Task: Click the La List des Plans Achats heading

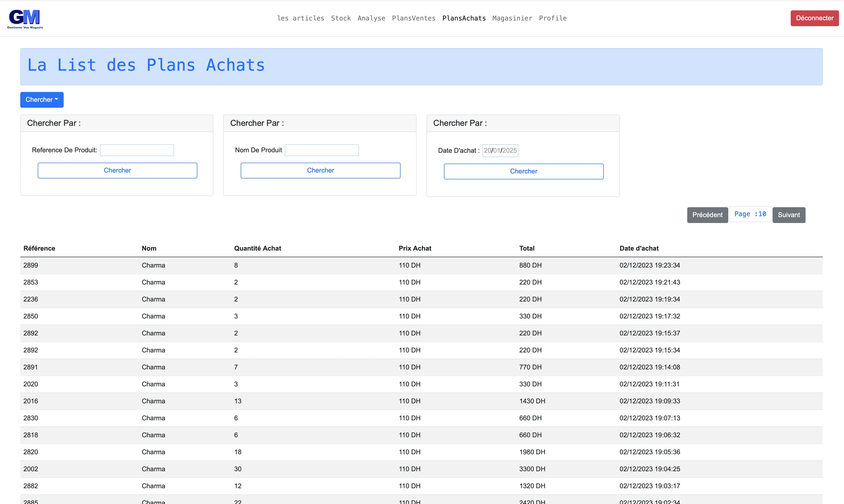Action: click(146, 65)
